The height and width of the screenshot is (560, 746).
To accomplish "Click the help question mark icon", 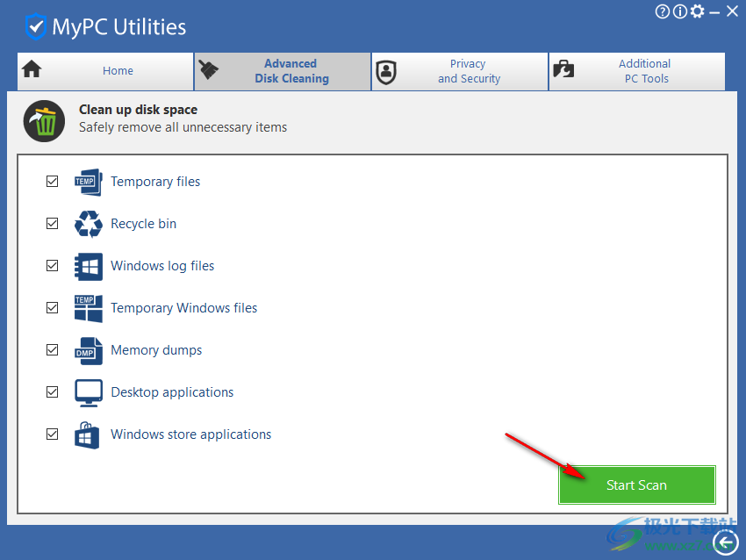I will [x=663, y=11].
